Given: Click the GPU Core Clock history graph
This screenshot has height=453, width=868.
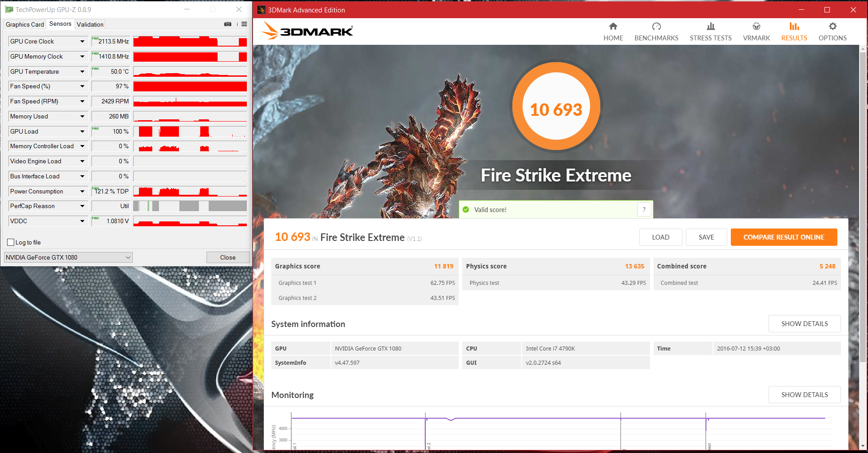Looking at the screenshot, I should pyautogui.click(x=190, y=41).
